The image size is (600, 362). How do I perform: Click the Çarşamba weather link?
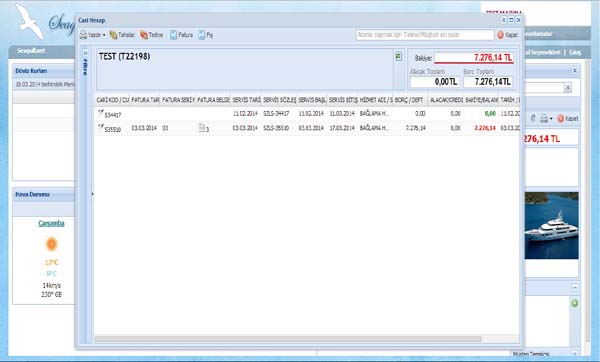51,223
